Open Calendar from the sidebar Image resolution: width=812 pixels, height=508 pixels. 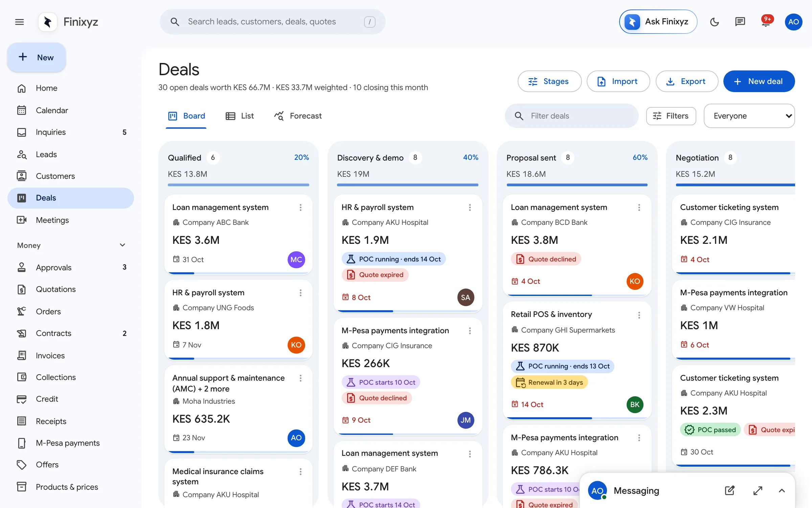tap(70, 110)
